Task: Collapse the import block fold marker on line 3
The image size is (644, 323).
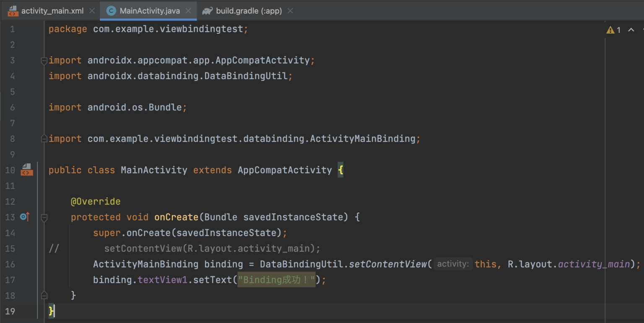Action: [x=44, y=61]
